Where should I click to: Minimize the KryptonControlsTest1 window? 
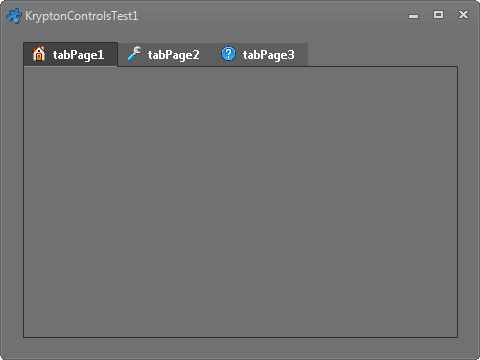[x=413, y=15]
